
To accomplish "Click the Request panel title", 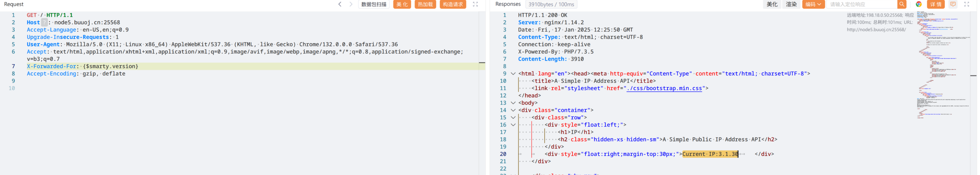I will pyautogui.click(x=14, y=4).
